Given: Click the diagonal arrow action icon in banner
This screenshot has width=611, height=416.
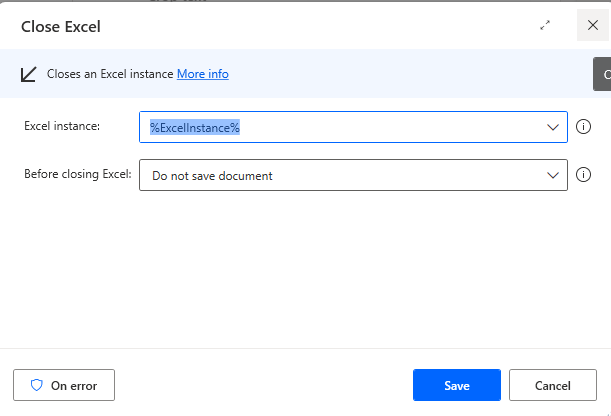Looking at the screenshot, I should [x=29, y=74].
